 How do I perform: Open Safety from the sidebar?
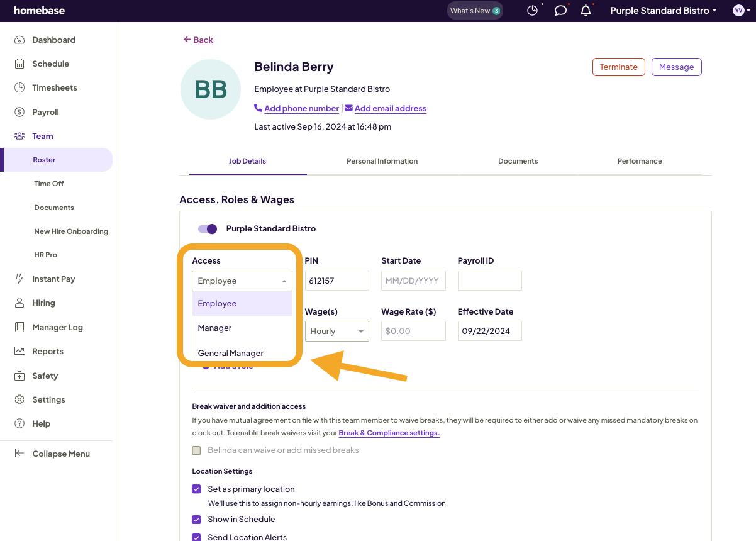tap(47, 376)
